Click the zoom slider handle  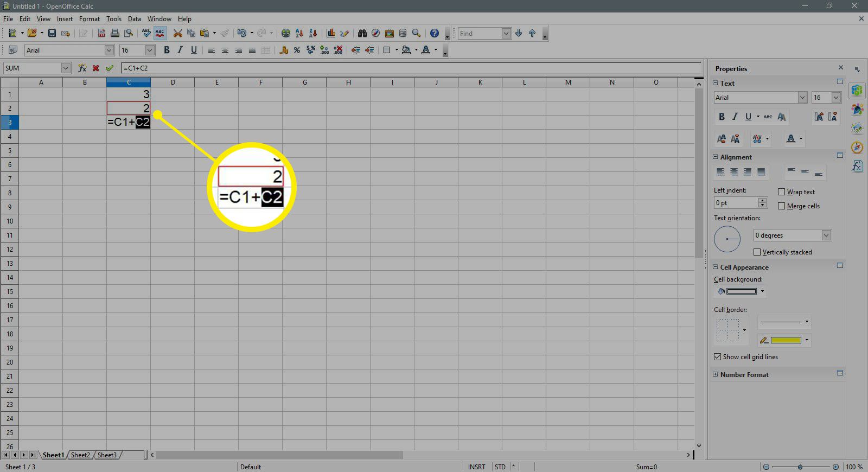pyautogui.click(x=800, y=467)
